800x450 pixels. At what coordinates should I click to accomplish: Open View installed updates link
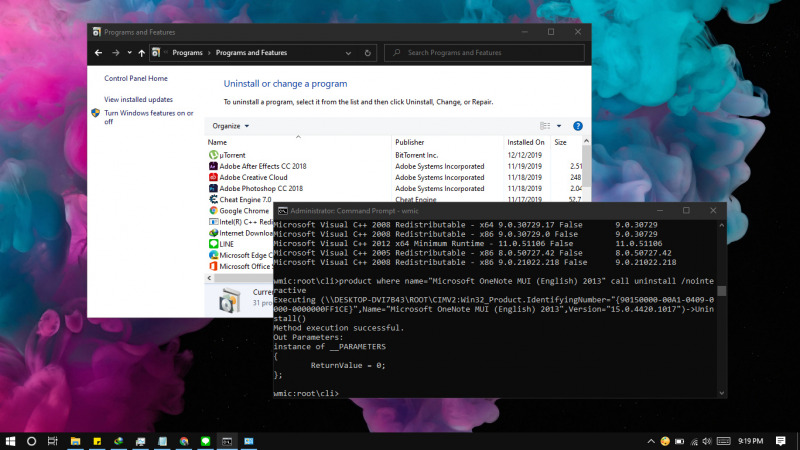click(x=138, y=99)
